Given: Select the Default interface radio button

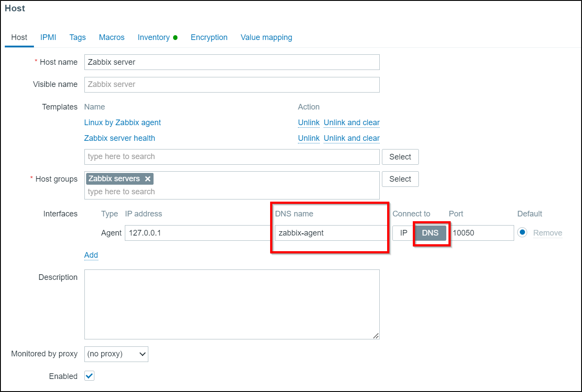Looking at the screenshot, I should (522, 233).
